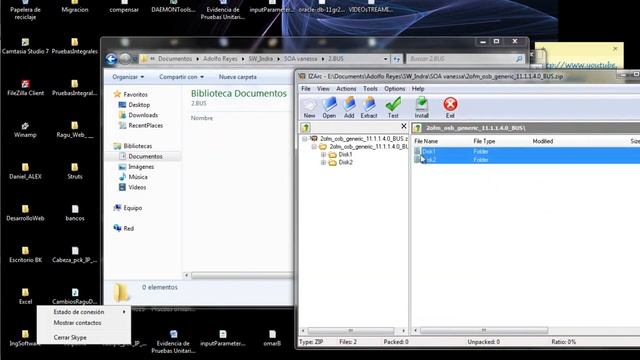Open the Options menu in IZArc
Screen dimensions: 640x360
tap(394, 89)
